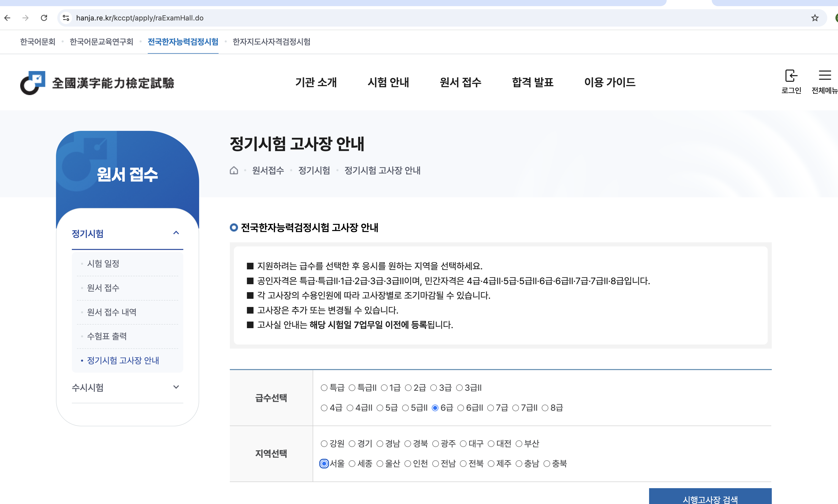Collapse the 정기시험 sidebar section
The width and height of the screenshot is (838, 504).
(x=176, y=233)
